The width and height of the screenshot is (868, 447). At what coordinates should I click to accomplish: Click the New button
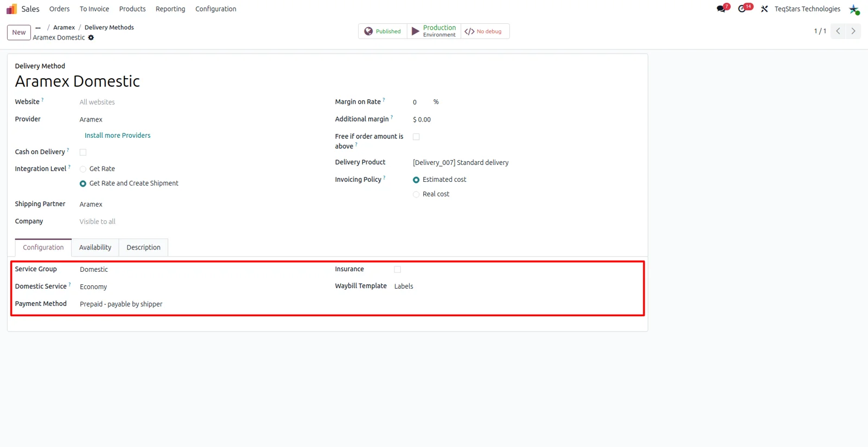[x=19, y=33]
